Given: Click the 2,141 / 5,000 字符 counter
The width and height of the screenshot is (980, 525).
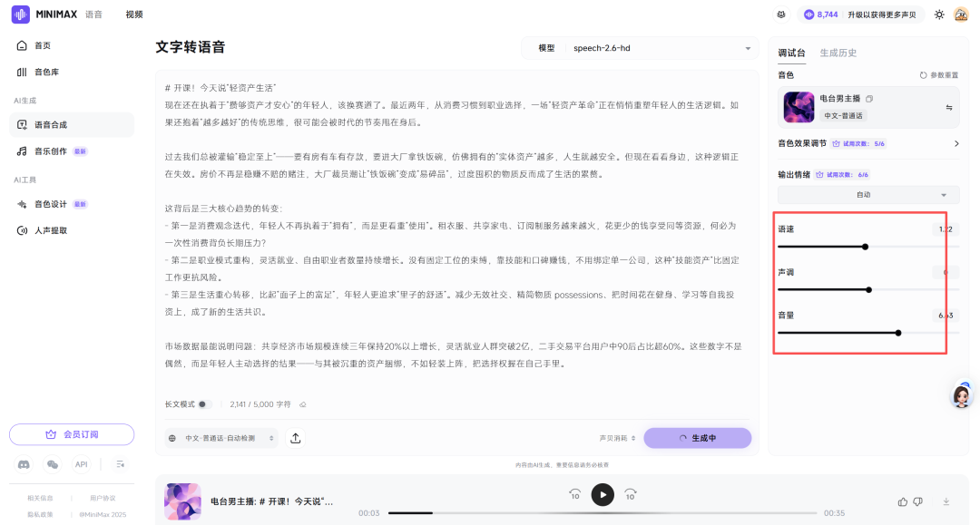Looking at the screenshot, I should pyautogui.click(x=260, y=404).
